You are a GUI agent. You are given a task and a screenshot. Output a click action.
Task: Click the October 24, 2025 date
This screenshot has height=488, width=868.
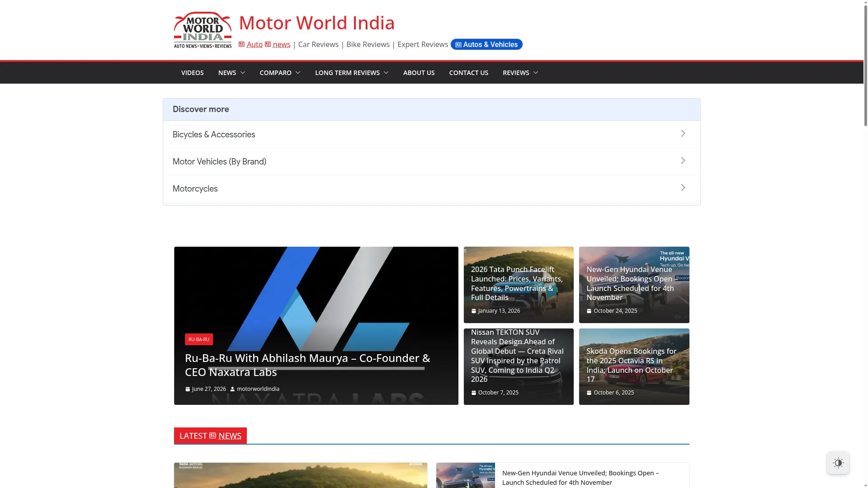tap(615, 311)
